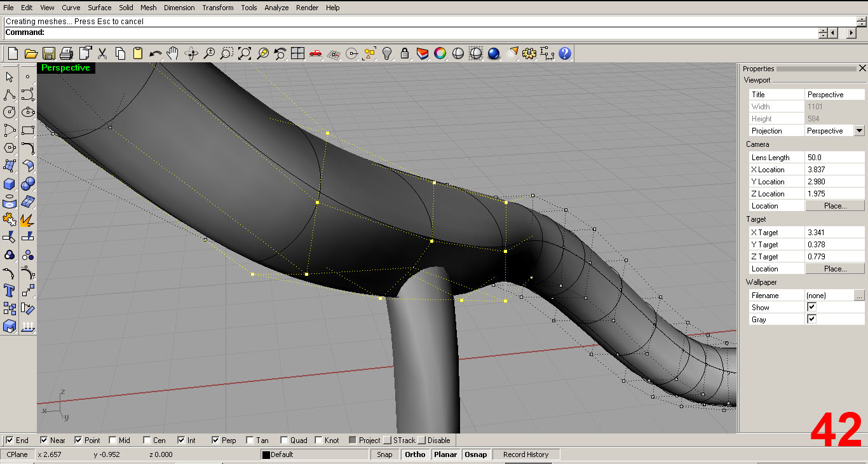The height and width of the screenshot is (464, 868).
Task: Undo with the curved arrow icon
Action: (x=155, y=53)
